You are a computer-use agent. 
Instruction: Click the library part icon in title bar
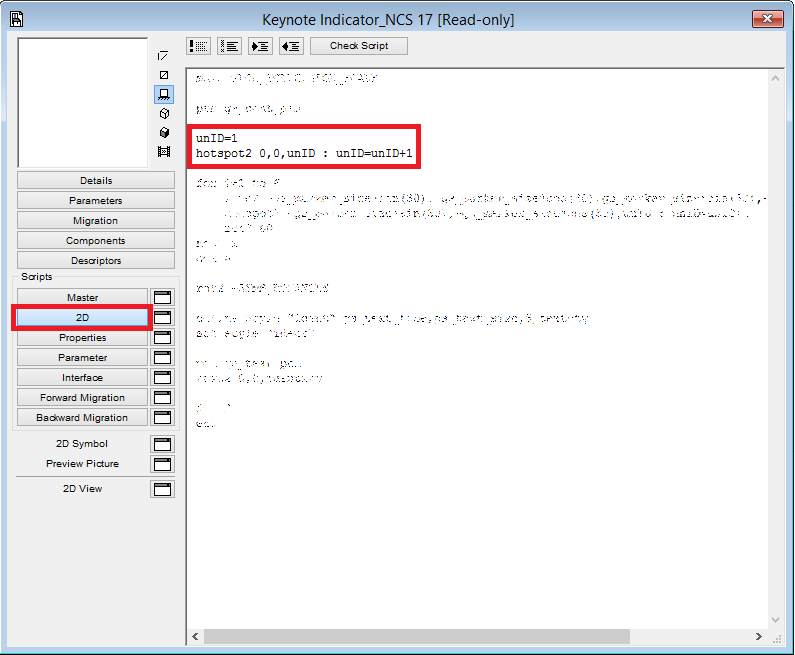(17, 19)
